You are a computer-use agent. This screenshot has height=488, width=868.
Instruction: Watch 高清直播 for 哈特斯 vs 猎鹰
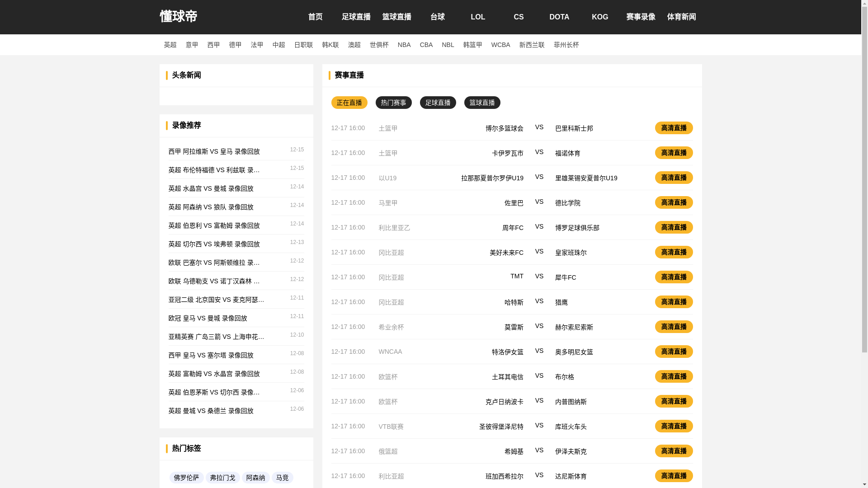click(x=674, y=302)
